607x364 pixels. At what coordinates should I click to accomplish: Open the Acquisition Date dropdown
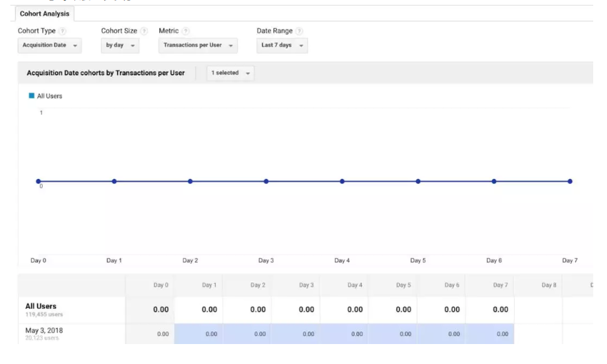(x=50, y=45)
